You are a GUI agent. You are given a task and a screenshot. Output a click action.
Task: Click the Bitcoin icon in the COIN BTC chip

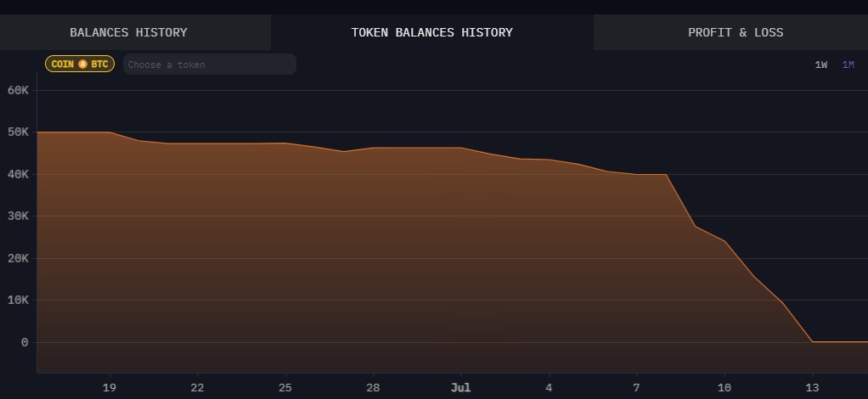[x=82, y=65]
